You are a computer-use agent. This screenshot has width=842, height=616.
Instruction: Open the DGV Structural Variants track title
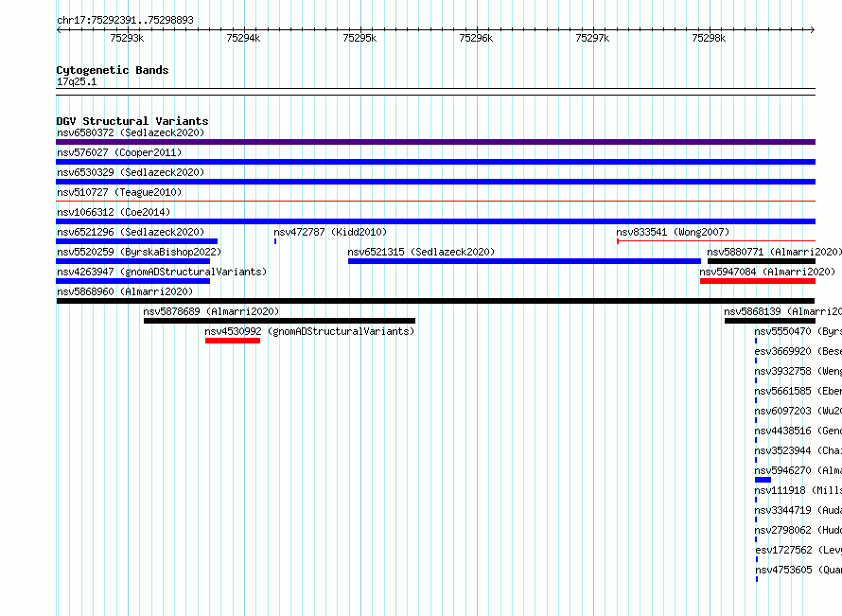(x=132, y=121)
